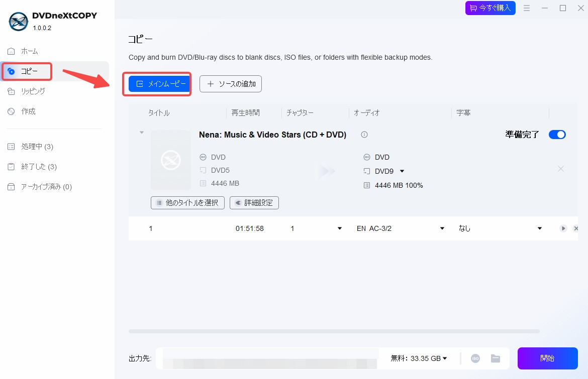Screen dimensions: 588x379
Task: Preview title 1 with play icon
Action: pos(563,228)
